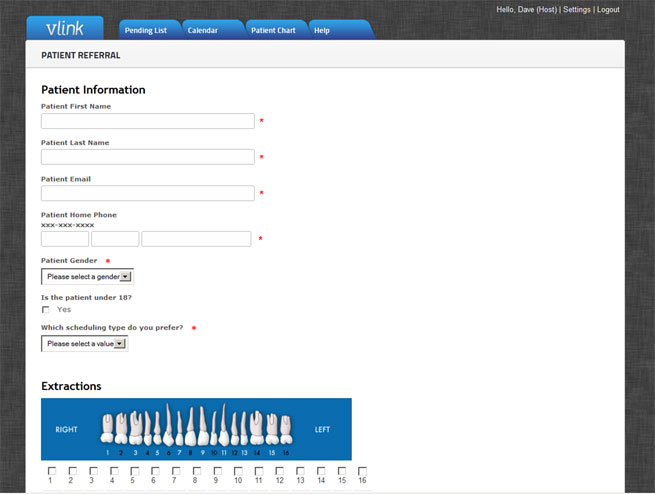Click tooth 3 image in chart
This screenshot has width=655, height=494.
pos(136,428)
